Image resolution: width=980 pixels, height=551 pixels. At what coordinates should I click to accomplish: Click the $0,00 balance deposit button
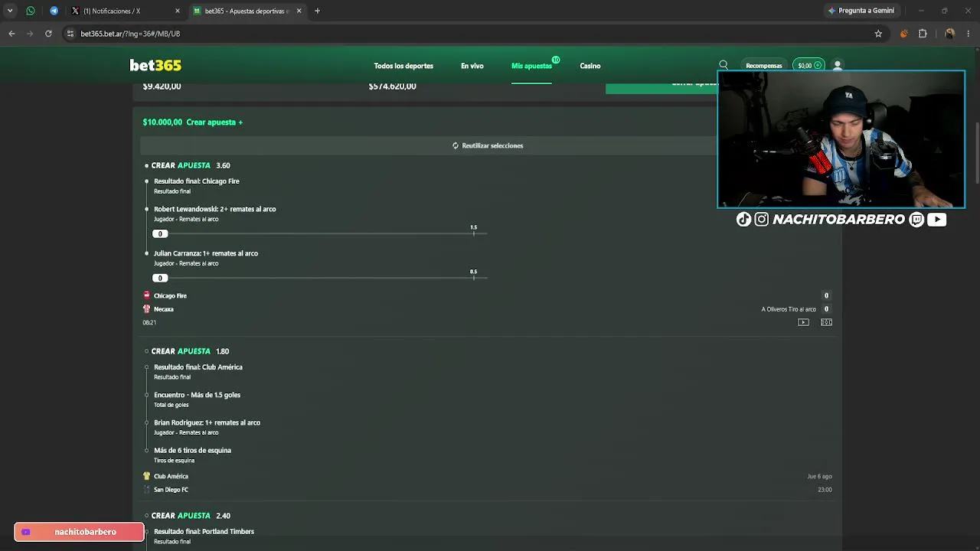808,65
